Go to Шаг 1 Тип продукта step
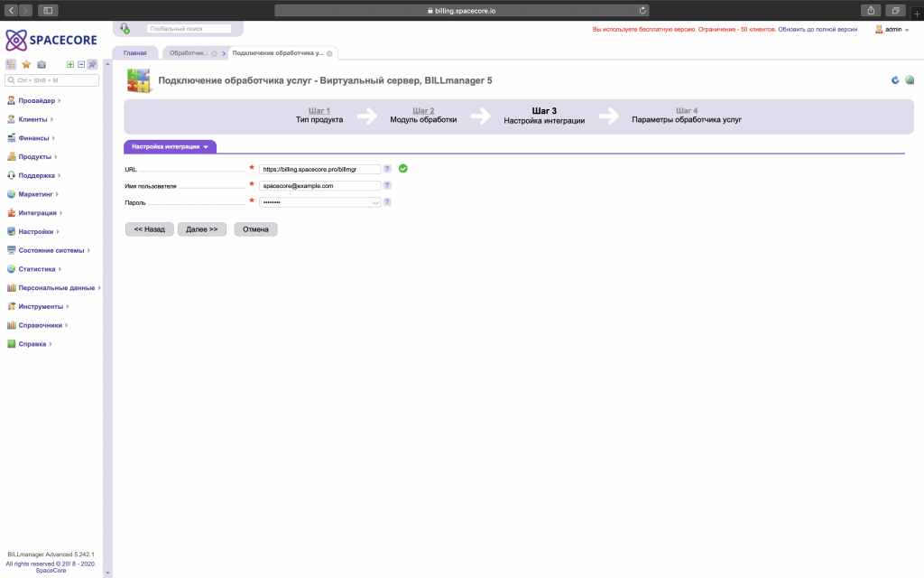The height and width of the screenshot is (578, 924). point(319,115)
